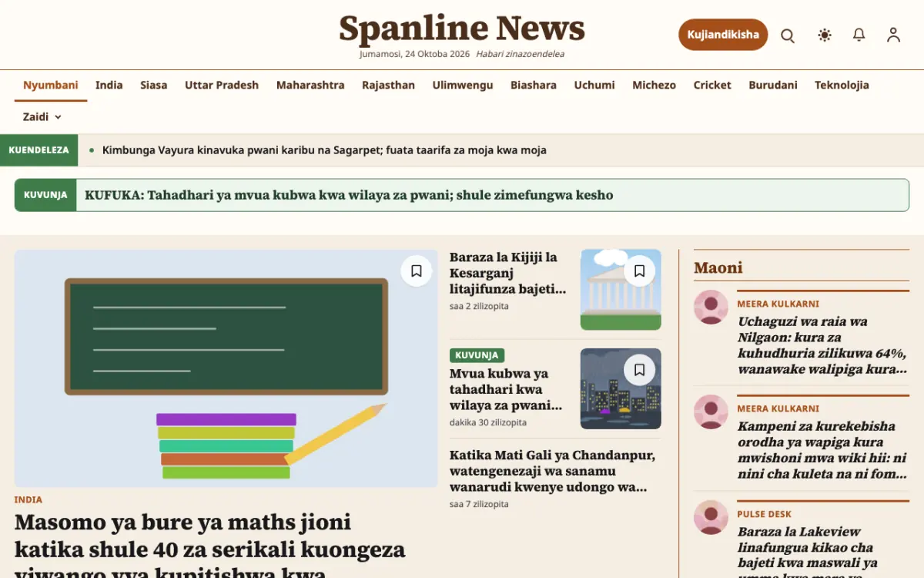The width and height of the screenshot is (924, 578).
Task: Go to Nyumbani home tab
Action: tap(51, 86)
